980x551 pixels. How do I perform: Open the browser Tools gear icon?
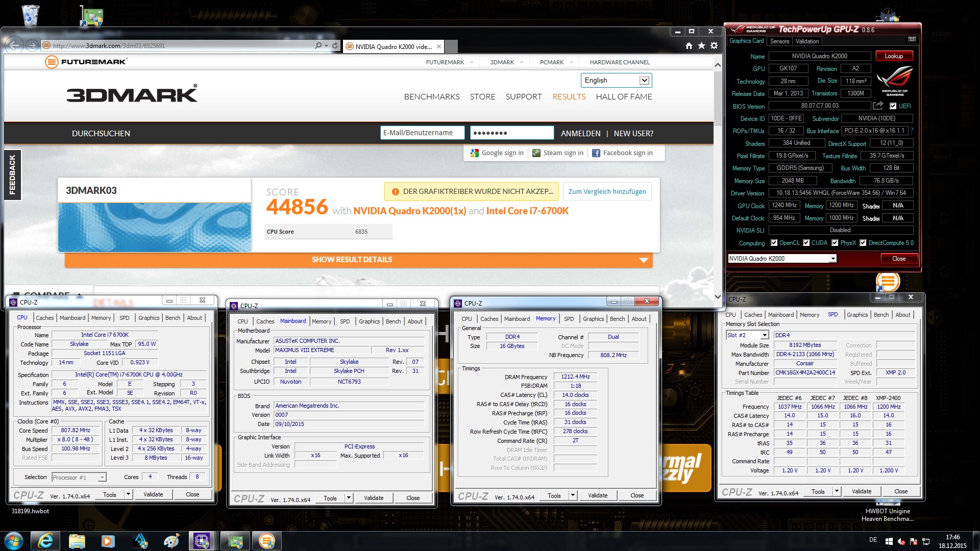[714, 46]
